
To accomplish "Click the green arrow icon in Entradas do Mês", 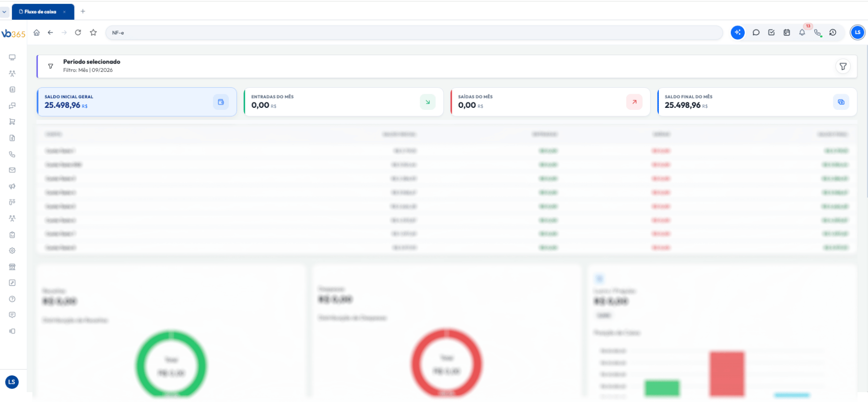I will 428,102.
